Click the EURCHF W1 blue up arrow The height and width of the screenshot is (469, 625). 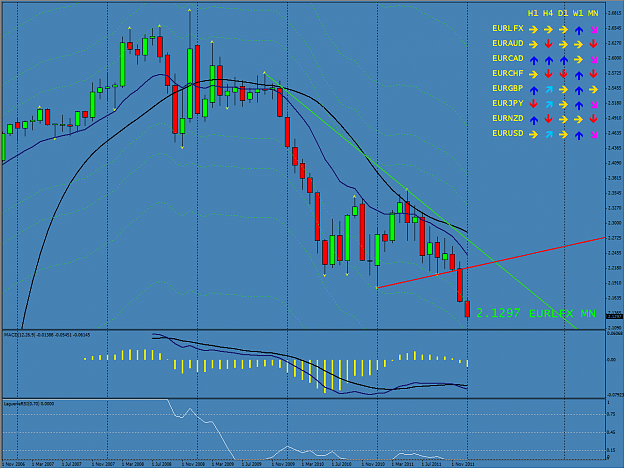[579, 75]
